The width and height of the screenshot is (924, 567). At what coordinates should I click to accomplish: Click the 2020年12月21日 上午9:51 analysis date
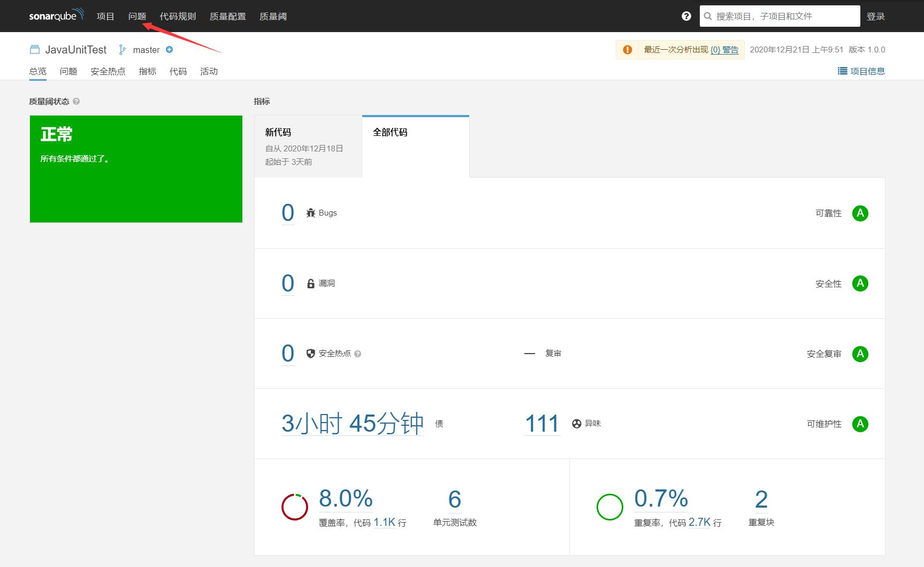pos(796,50)
